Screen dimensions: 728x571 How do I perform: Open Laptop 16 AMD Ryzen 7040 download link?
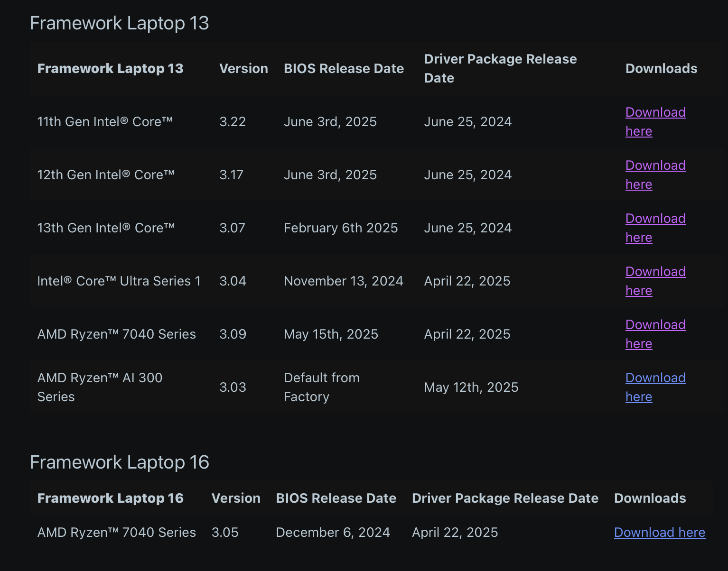point(659,533)
